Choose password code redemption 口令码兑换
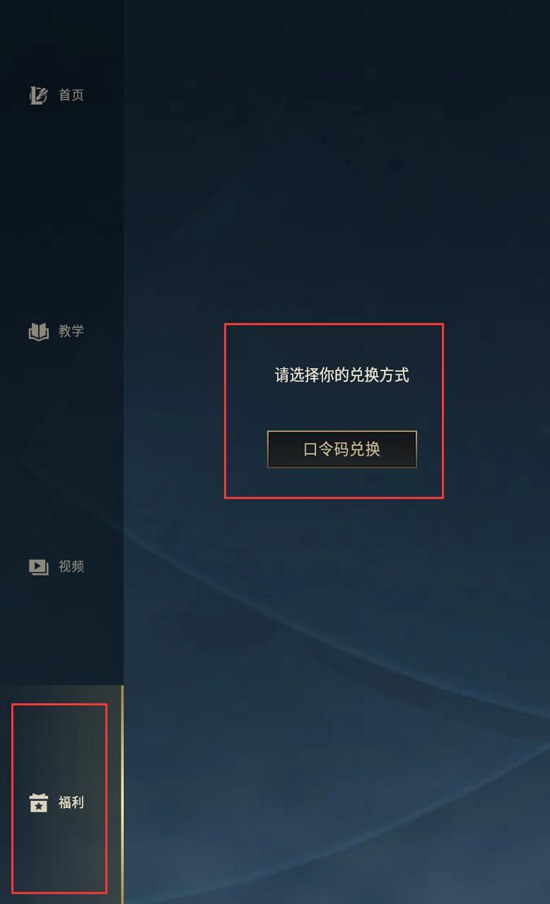The width and height of the screenshot is (550, 904). (342, 449)
